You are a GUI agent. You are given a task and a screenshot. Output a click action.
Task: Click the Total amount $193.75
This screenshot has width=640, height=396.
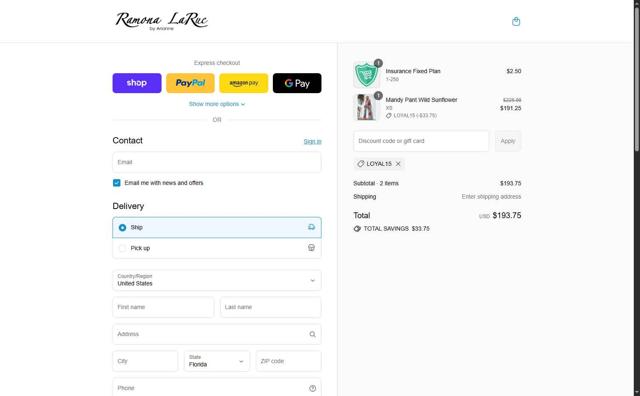click(x=507, y=215)
